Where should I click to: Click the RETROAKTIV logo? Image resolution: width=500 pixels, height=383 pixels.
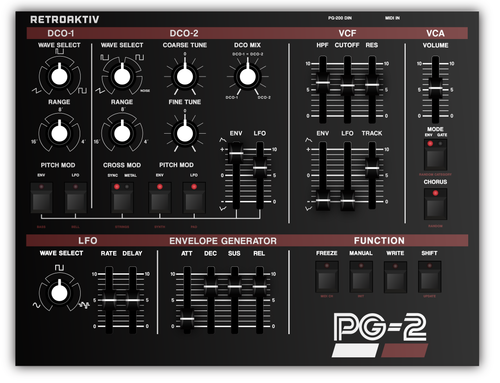[65, 20]
